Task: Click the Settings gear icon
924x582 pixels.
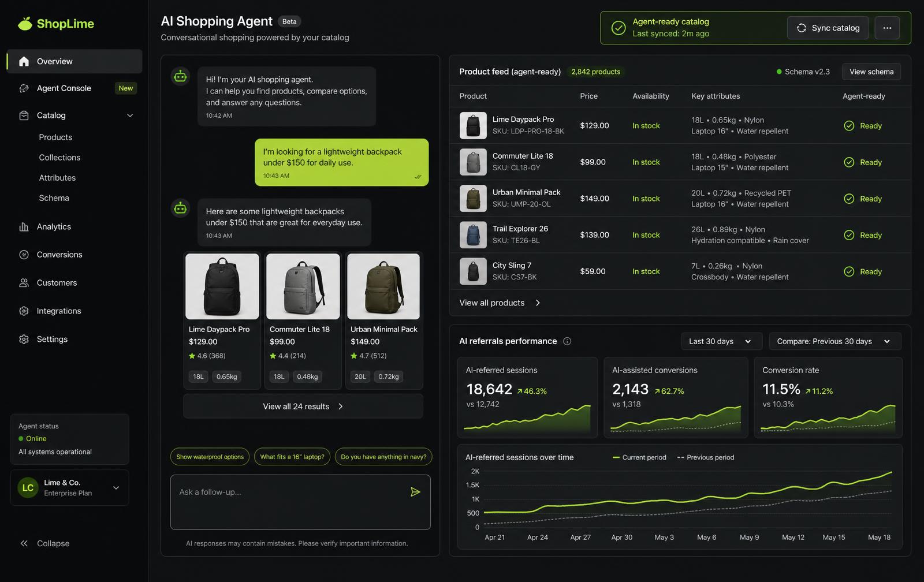Action: pos(24,339)
